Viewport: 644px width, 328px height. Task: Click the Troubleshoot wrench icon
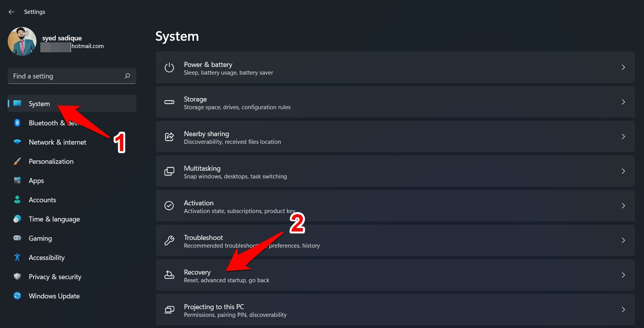(x=169, y=241)
